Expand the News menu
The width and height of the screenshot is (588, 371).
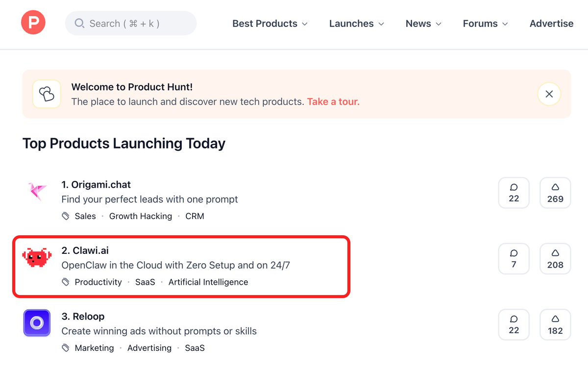424,24
